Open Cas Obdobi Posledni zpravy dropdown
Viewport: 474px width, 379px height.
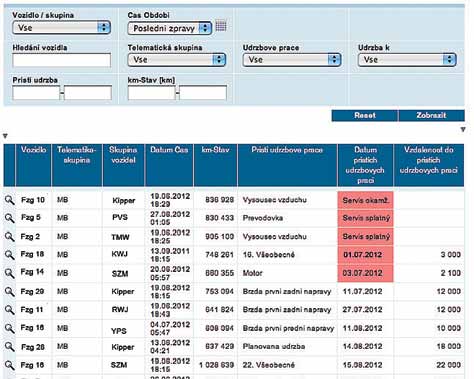click(169, 28)
